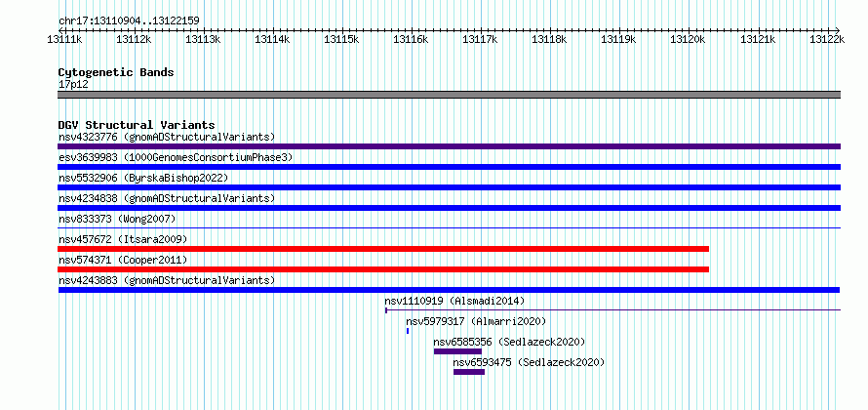Image resolution: width=868 pixels, height=410 pixels.
Task: Click the 17p12 band label
Action: pyautogui.click(x=73, y=85)
